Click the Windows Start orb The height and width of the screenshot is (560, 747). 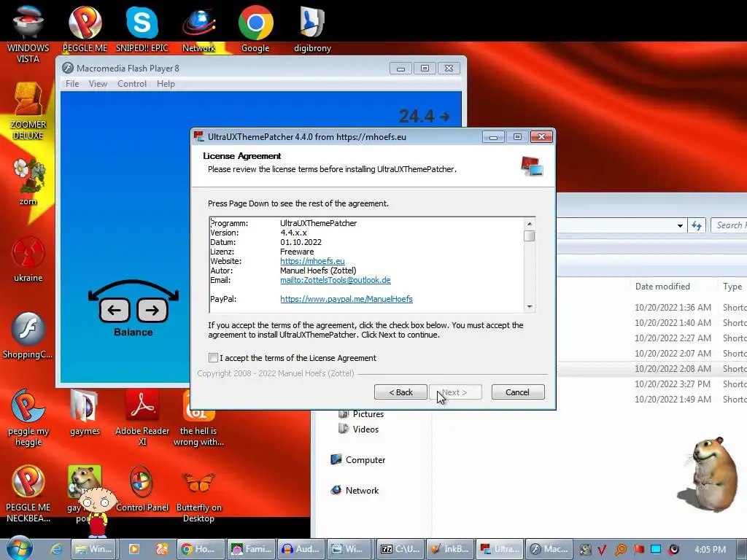click(x=19, y=548)
